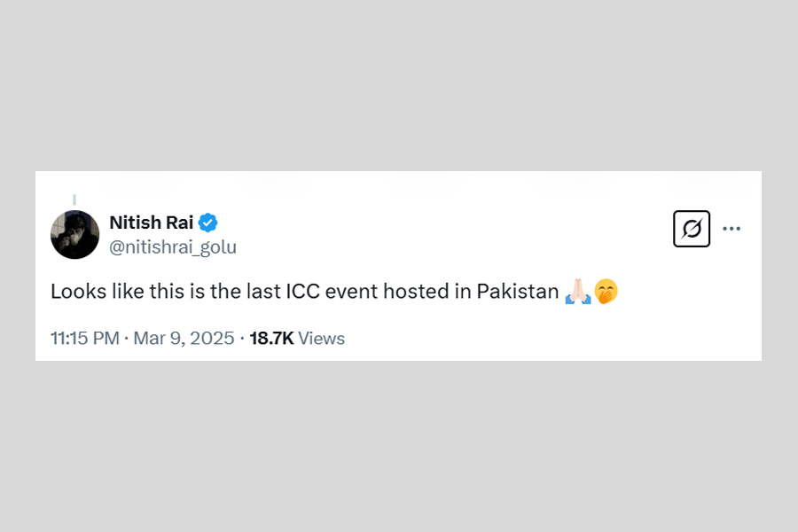Open the Mar 9, 2025 date link

coord(184,338)
